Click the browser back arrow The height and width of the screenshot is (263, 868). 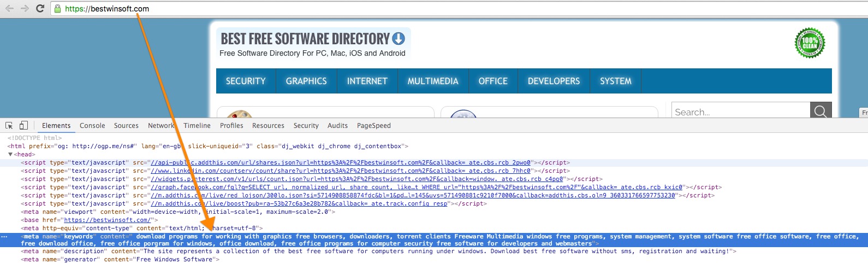9,8
